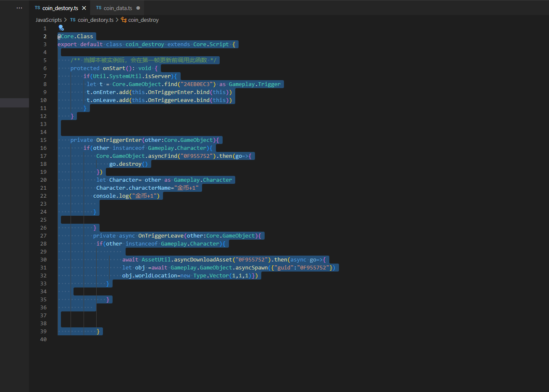549x392 pixels.
Task: Expand breadcrumb chevron after coin_destory.ts
Action: pos(117,20)
